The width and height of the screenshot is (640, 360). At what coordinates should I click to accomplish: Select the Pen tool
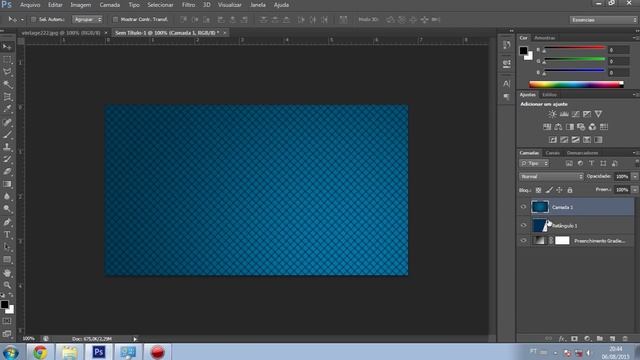(7, 222)
